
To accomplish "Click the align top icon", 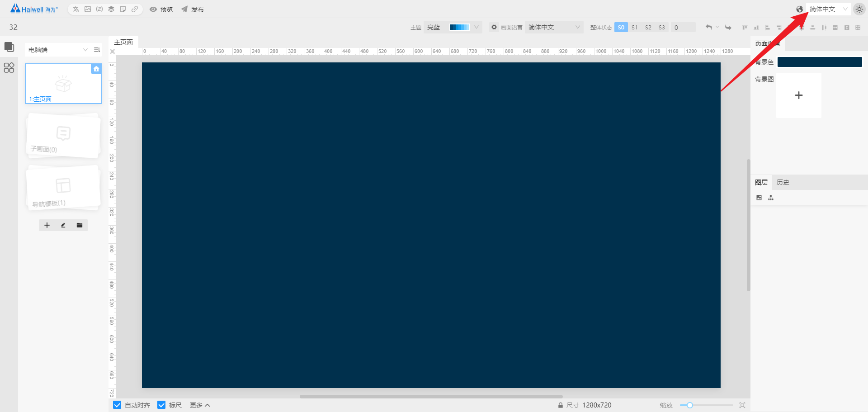I will pyautogui.click(x=745, y=28).
